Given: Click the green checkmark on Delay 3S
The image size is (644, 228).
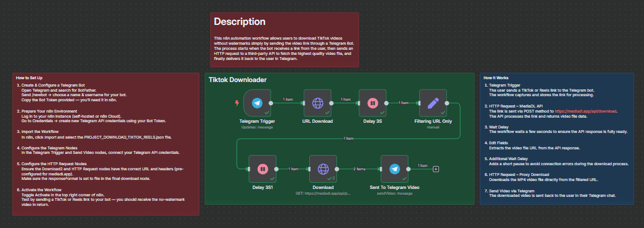Looking at the screenshot, I should [382, 113].
